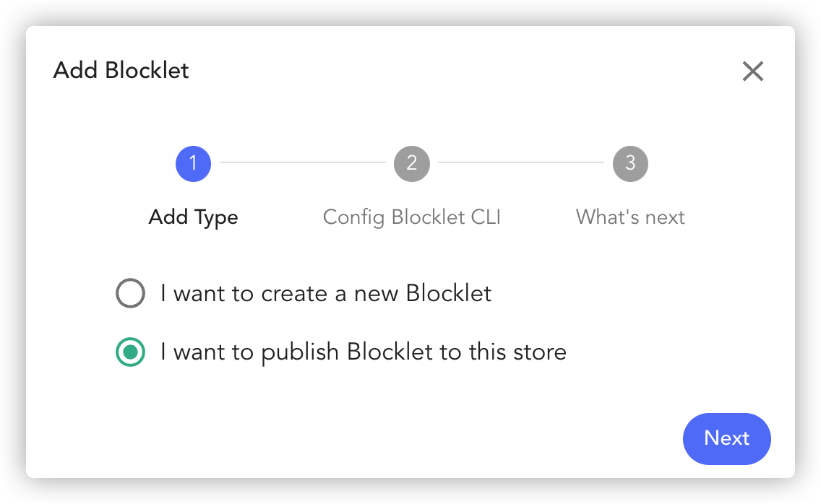The width and height of the screenshot is (821, 504).
Task: Click the green dot inside the selected radio
Action: (x=130, y=352)
